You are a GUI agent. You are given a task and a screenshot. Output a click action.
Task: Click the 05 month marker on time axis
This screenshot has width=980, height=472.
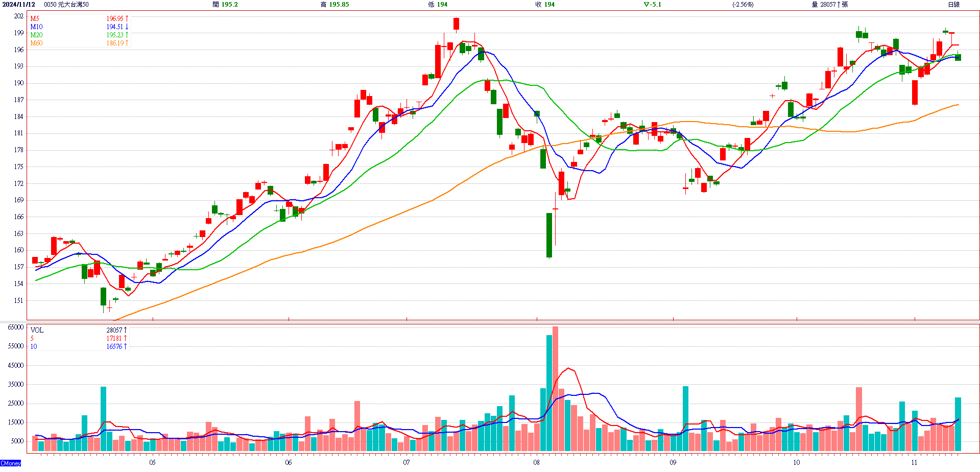[152, 462]
